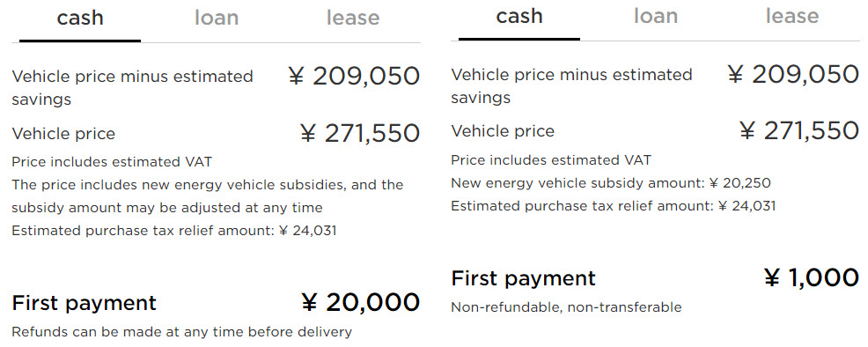Click right First payment heading
Image resolution: width=868 pixels, height=347 pixels.
coord(523,278)
